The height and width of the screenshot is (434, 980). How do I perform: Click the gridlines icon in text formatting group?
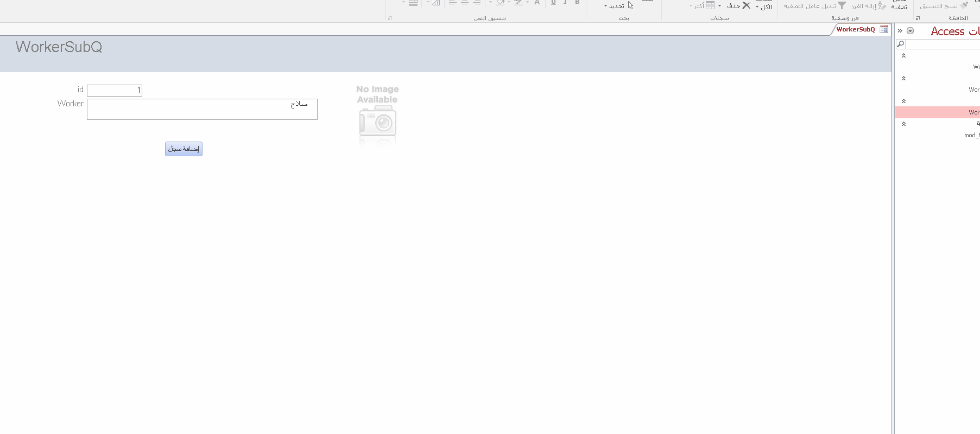[x=435, y=3]
